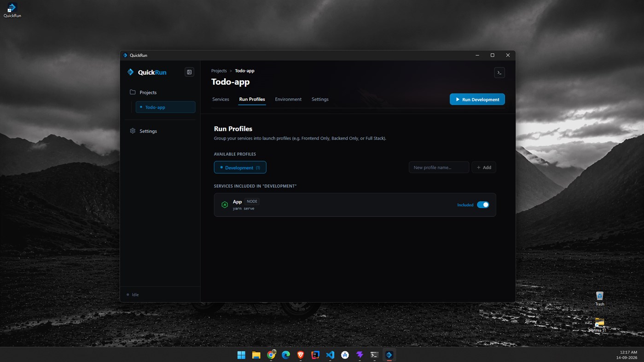644x362 pixels.
Task: Open the Windows Start menu
Action: (241, 355)
